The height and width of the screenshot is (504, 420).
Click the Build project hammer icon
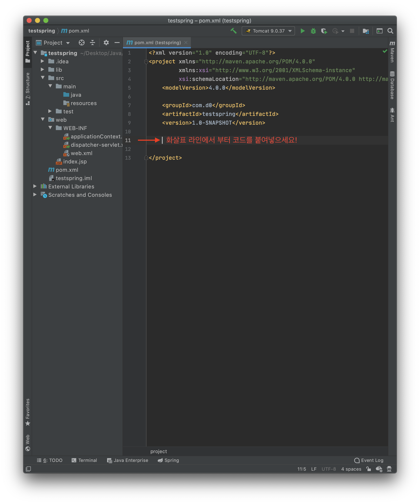233,31
